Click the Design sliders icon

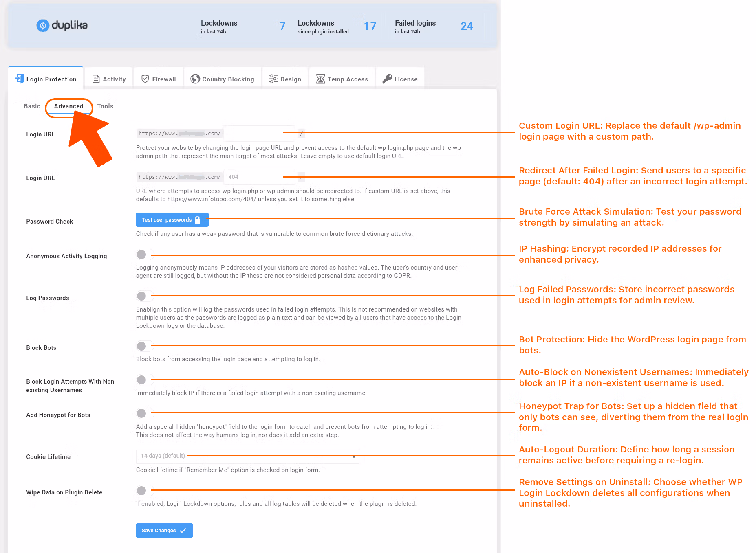pyautogui.click(x=273, y=79)
